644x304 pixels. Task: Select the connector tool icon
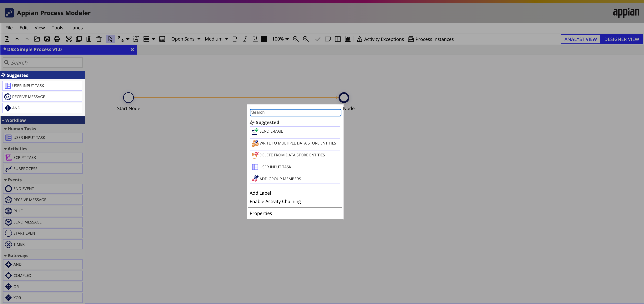coord(120,39)
